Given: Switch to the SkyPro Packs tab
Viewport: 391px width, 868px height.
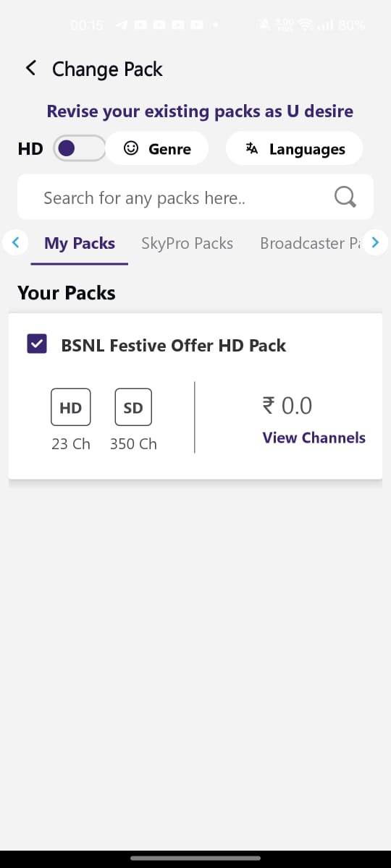Looking at the screenshot, I should [x=187, y=243].
